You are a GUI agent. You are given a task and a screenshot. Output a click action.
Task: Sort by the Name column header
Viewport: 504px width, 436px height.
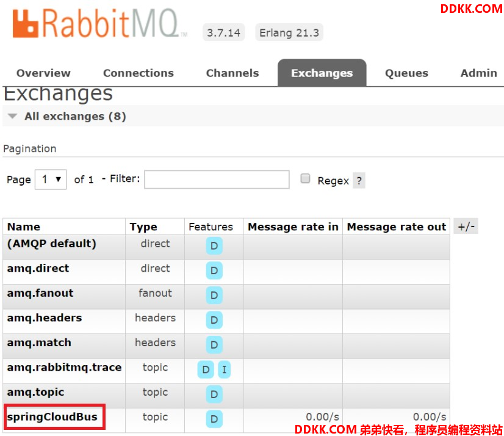(x=24, y=227)
